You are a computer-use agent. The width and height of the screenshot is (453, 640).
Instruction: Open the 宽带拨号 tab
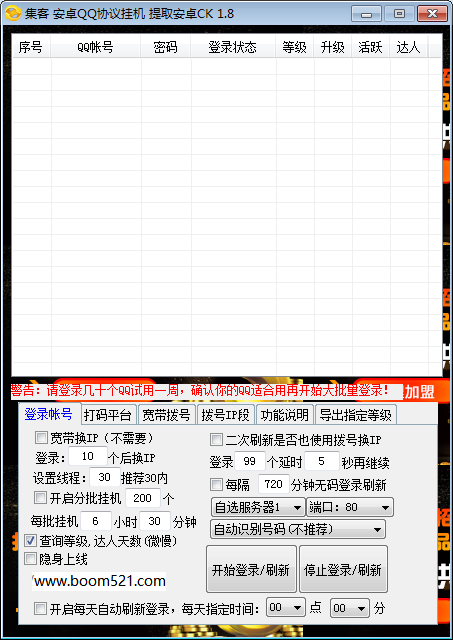(166, 415)
